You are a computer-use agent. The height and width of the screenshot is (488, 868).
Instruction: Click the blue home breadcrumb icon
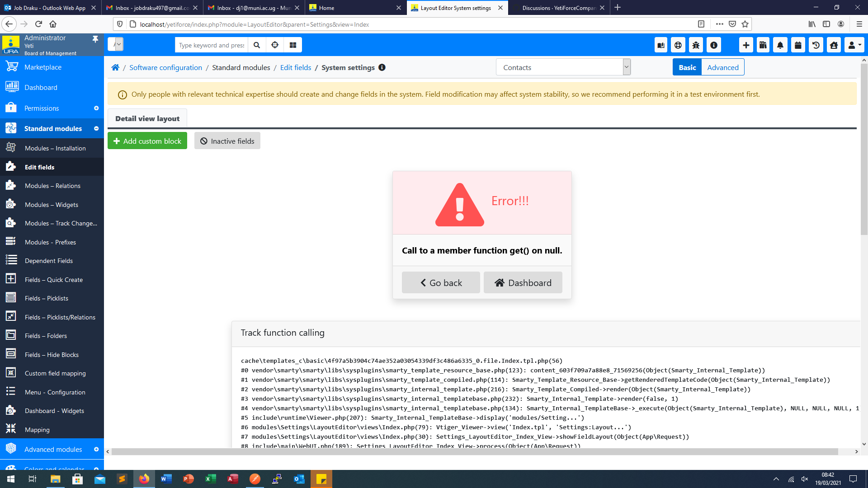(115, 68)
